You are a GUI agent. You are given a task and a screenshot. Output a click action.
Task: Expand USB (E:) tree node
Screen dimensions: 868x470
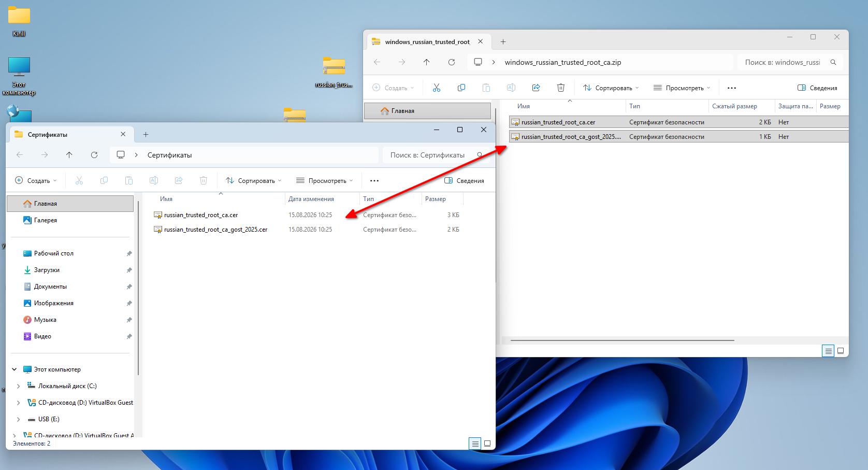[x=19, y=419]
